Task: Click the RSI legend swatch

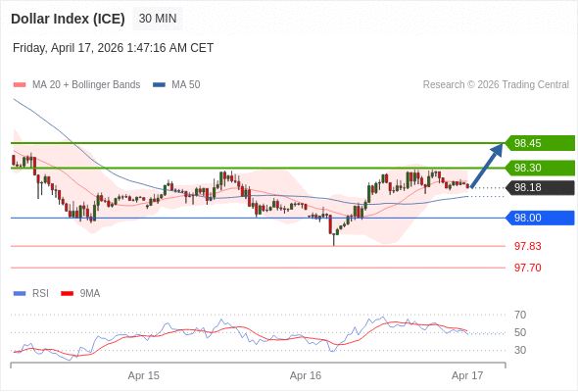Action: pyautogui.click(x=20, y=294)
